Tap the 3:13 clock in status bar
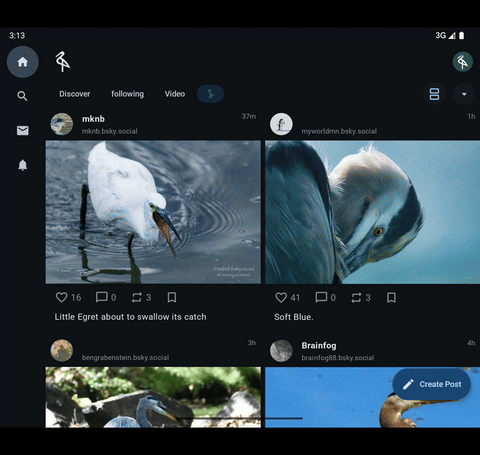The height and width of the screenshot is (455, 480). pos(17,35)
